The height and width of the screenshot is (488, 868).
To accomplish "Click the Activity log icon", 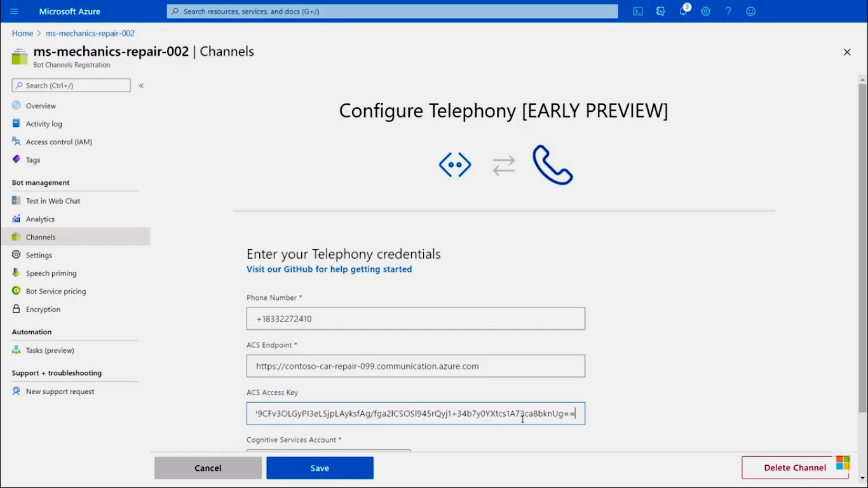I will (17, 123).
